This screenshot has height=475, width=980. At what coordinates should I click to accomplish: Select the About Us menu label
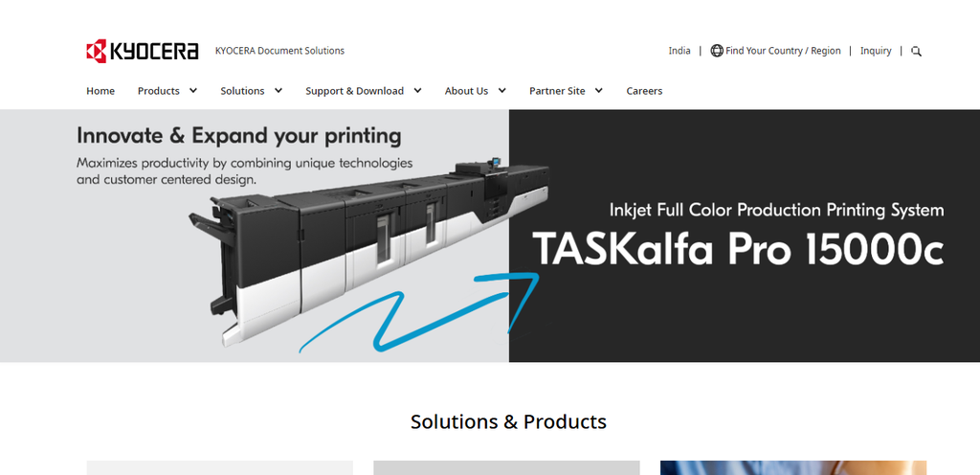point(466,91)
